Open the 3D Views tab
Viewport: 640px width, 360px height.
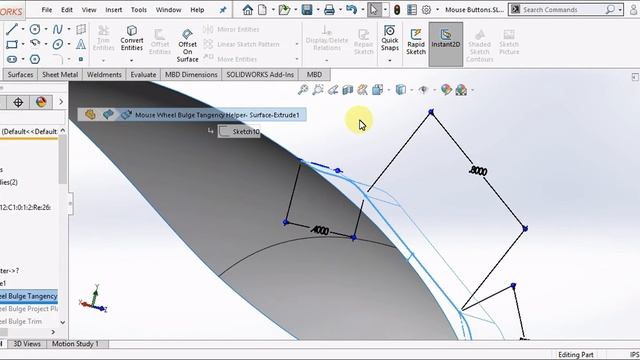27,344
